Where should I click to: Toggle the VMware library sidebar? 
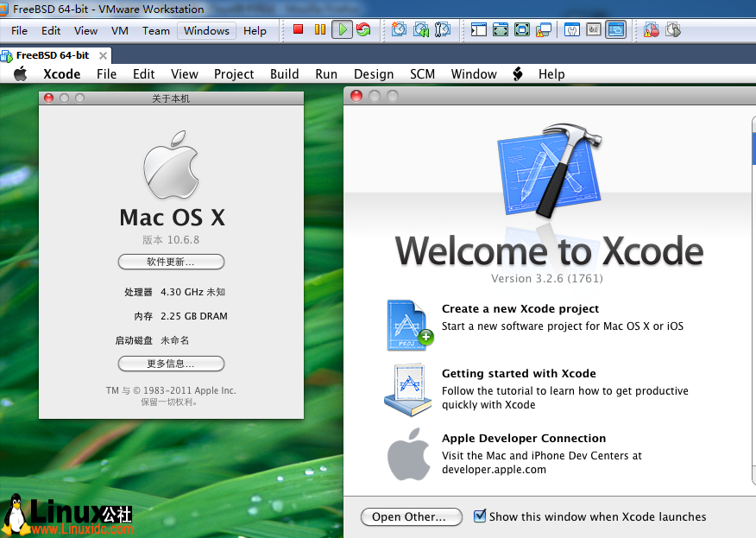478,28
